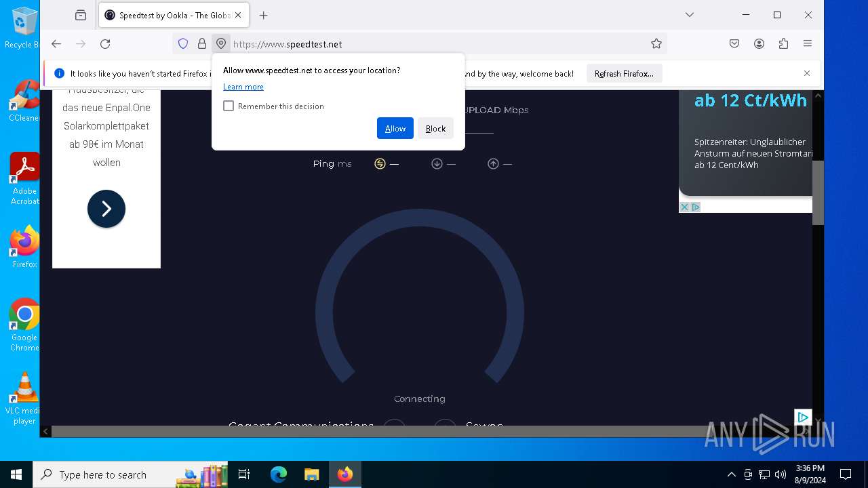The width and height of the screenshot is (868, 488).
Task: Click the vertical page scrollbar
Action: coord(818,192)
